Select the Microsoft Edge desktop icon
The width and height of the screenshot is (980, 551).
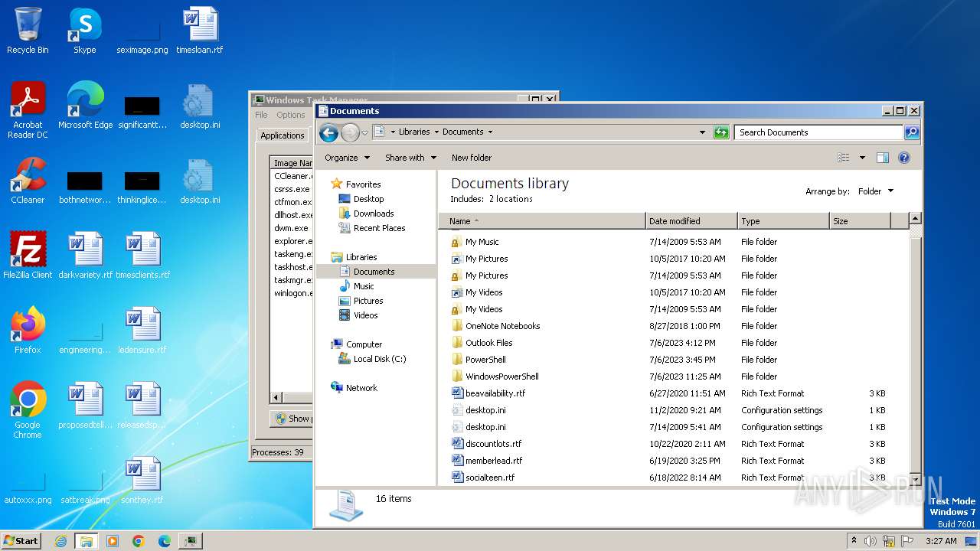click(85, 106)
